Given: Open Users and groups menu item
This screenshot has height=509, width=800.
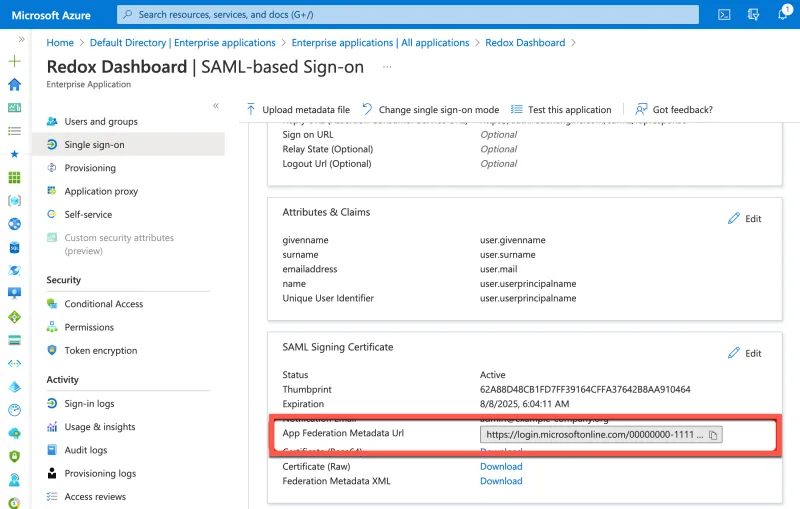Looking at the screenshot, I should tap(128, 121).
